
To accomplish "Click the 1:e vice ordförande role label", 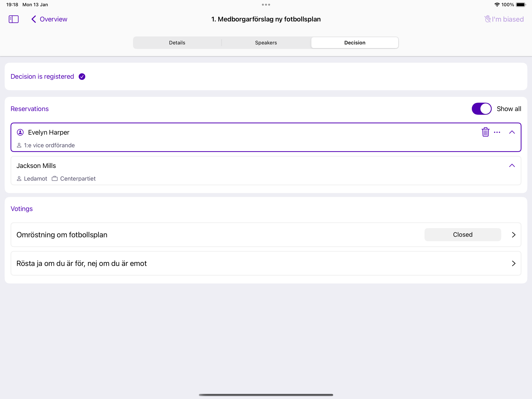I will point(49,145).
